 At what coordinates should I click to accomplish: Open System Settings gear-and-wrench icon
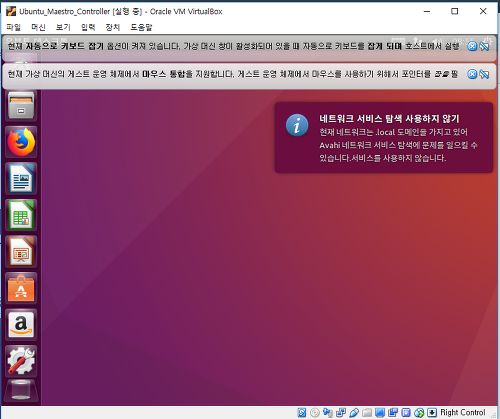coord(21,361)
